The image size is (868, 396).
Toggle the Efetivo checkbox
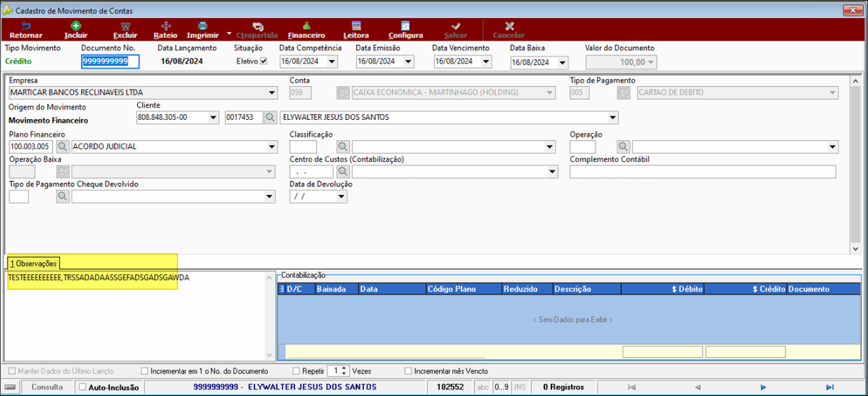[264, 61]
